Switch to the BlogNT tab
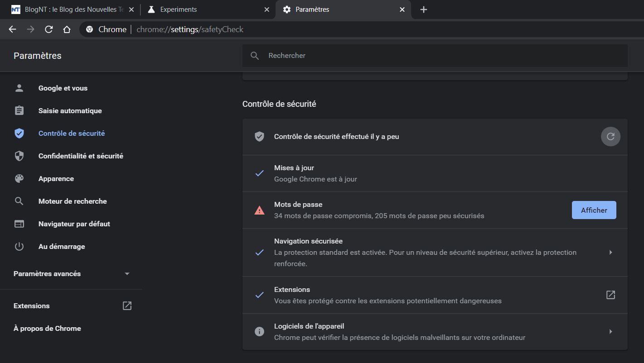The height and width of the screenshot is (363, 644). [x=68, y=10]
